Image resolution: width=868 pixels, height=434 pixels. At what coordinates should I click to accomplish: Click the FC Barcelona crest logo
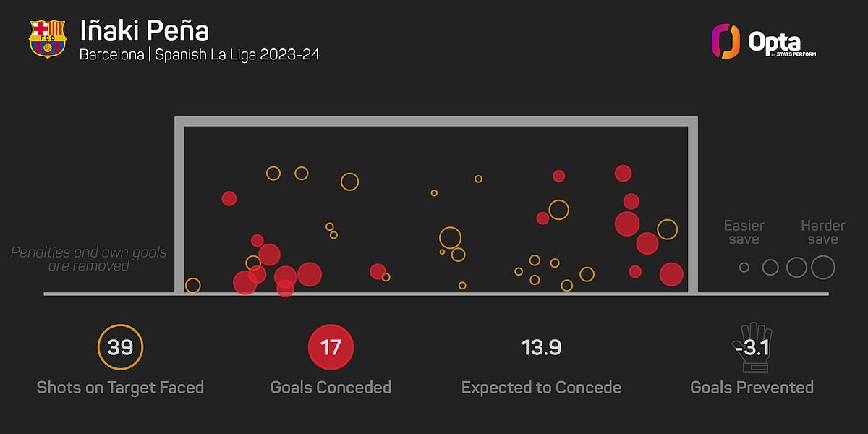[x=47, y=38]
